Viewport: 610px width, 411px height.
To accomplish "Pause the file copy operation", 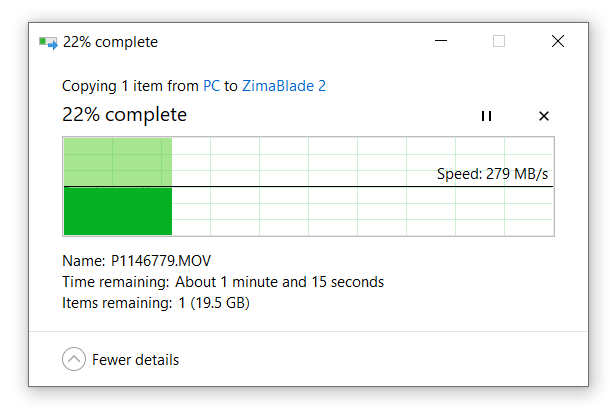I will tap(486, 116).
